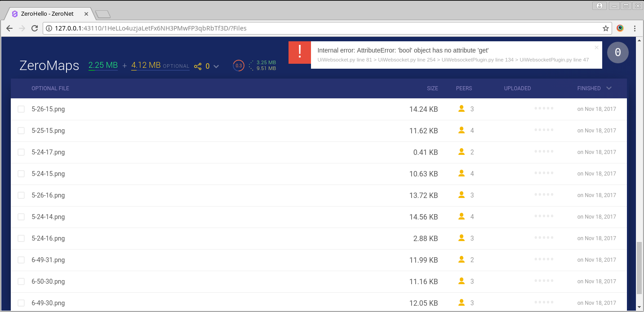
Task: Click the upload dots for 6-49-31.png
Action: click(544, 259)
